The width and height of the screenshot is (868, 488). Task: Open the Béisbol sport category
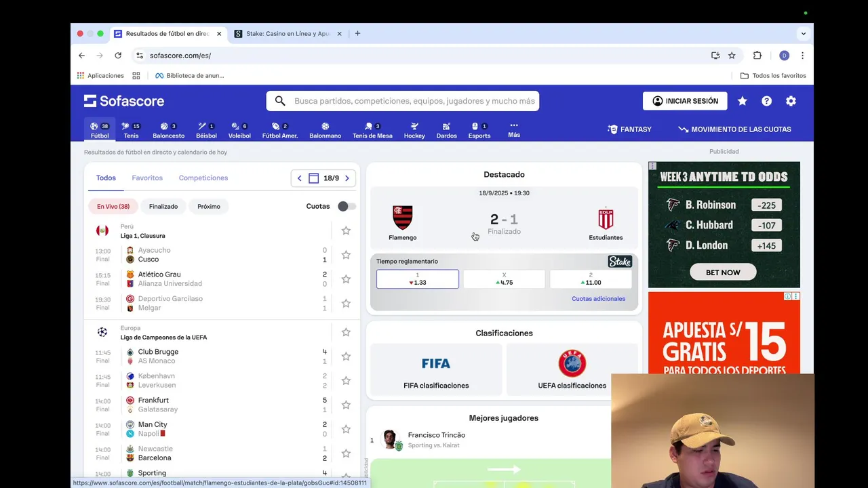pyautogui.click(x=206, y=130)
